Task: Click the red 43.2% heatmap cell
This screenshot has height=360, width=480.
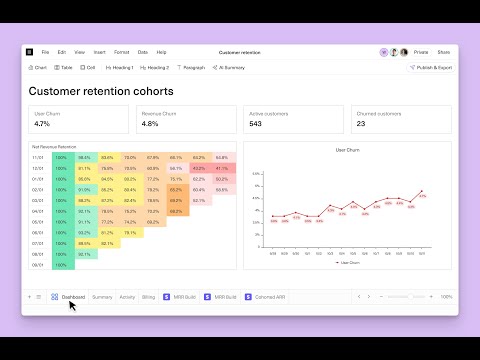Action: [201, 168]
